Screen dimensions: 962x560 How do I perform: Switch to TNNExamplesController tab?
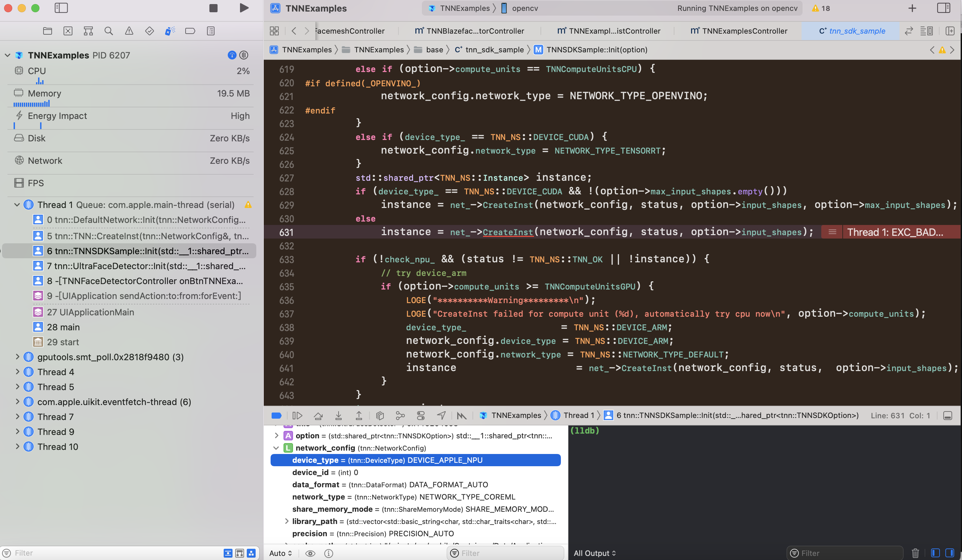(x=744, y=31)
